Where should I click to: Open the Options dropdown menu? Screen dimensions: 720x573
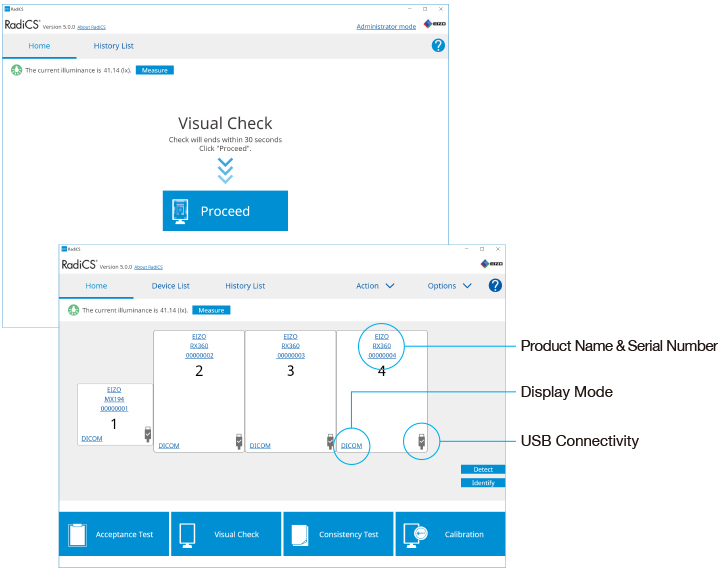(449, 286)
